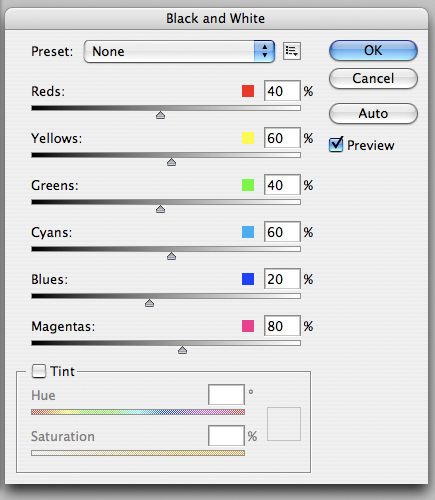The height and width of the screenshot is (500, 435).
Task: Confirm with the OK button
Action: click(x=373, y=51)
